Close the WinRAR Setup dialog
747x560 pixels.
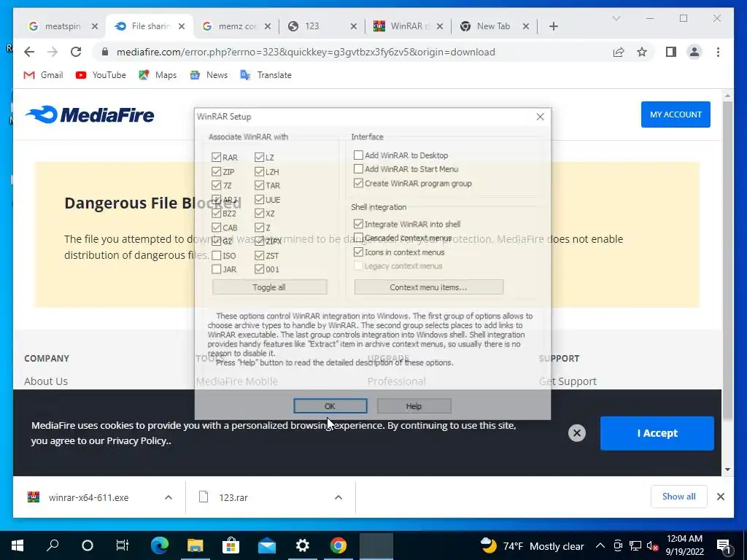point(540,117)
